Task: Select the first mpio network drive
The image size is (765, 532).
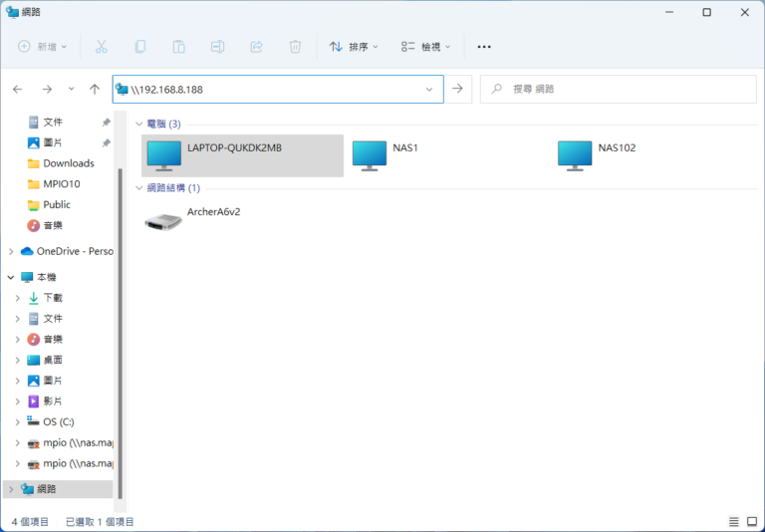Action: tap(70, 442)
